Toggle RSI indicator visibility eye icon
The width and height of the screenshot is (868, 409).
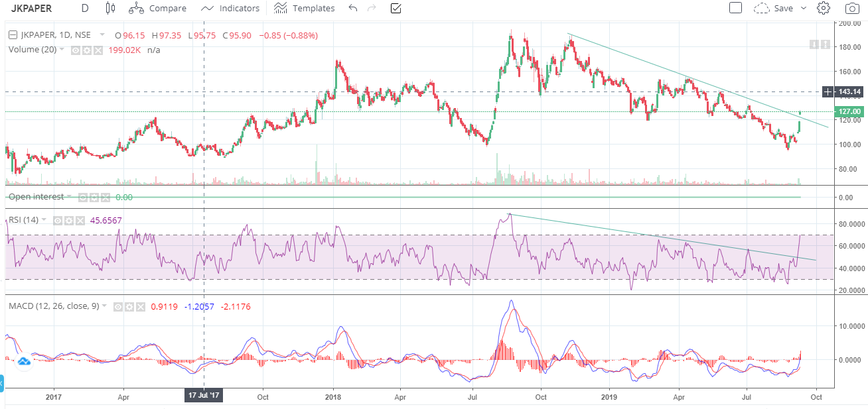coord(58,220)
